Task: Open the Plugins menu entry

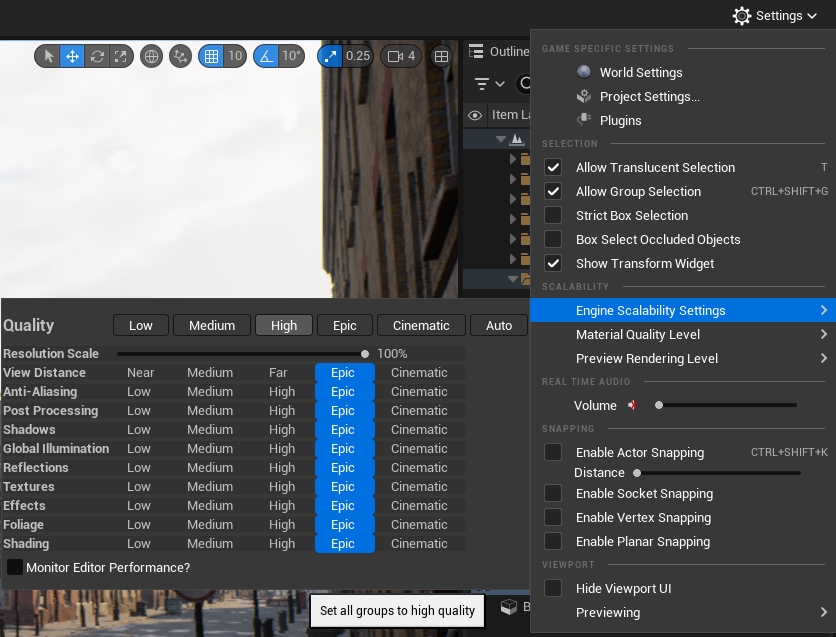Action: click(x=620, y=120)
